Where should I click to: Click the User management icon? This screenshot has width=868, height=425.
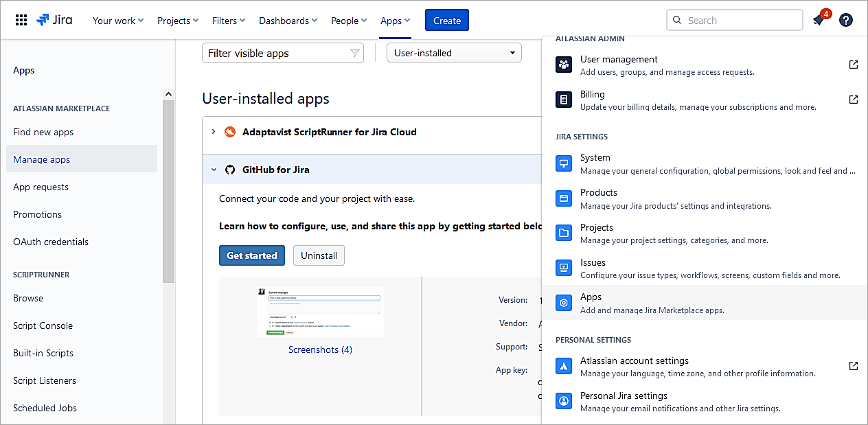tap(564, 65)
